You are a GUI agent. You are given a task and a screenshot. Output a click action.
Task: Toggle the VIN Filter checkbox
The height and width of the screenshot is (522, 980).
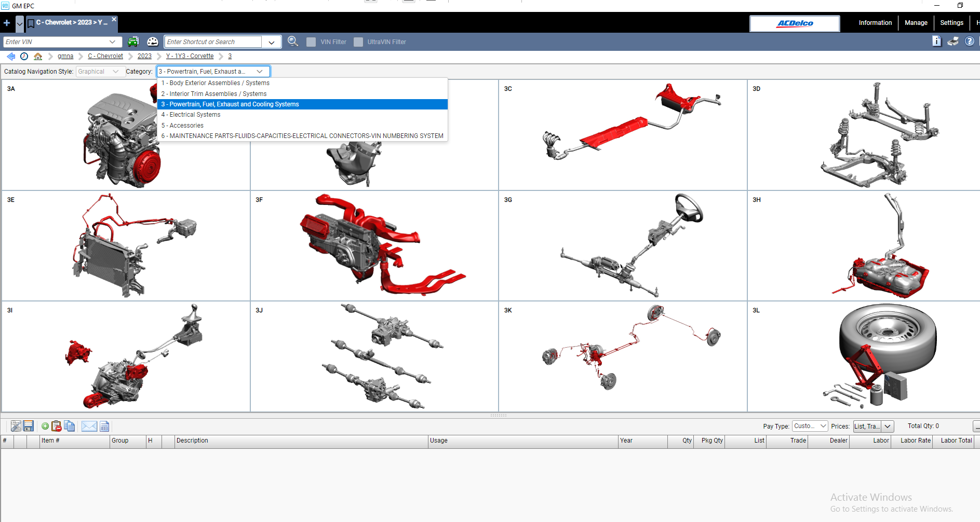tap(311, 42)
